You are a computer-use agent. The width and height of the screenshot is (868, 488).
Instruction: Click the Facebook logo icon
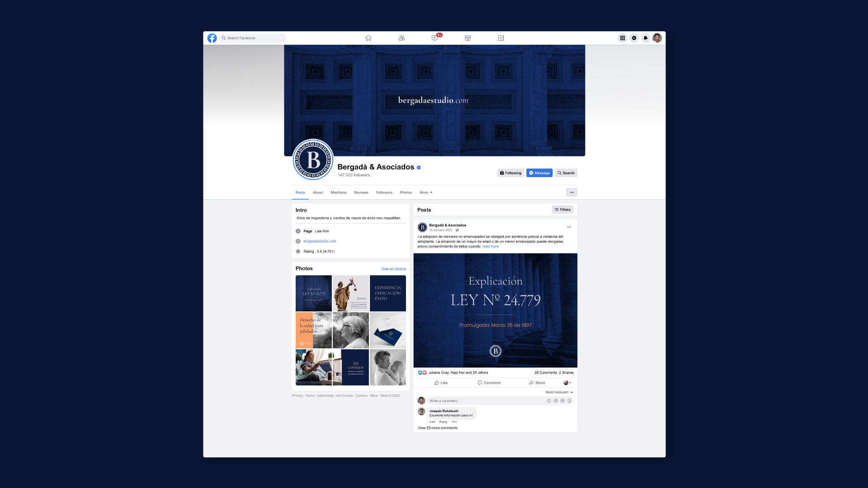(212, 38)
